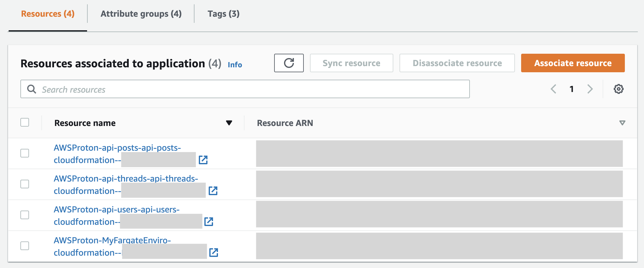The width and height of the screenshot is (644, 268).
Task: Open AWSProton-api-users resource link
Action: pos(117,216)
